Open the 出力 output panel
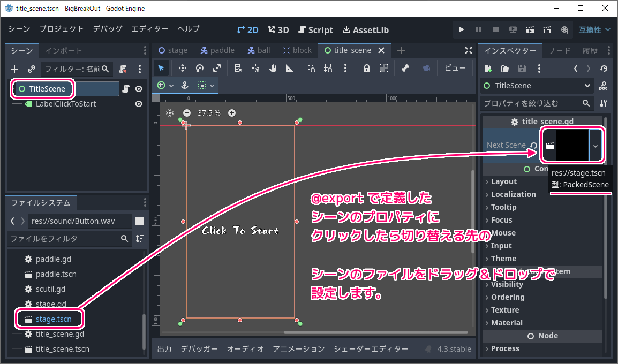The image size is (618, 364). pyautogui.click(x=164, y=349)
